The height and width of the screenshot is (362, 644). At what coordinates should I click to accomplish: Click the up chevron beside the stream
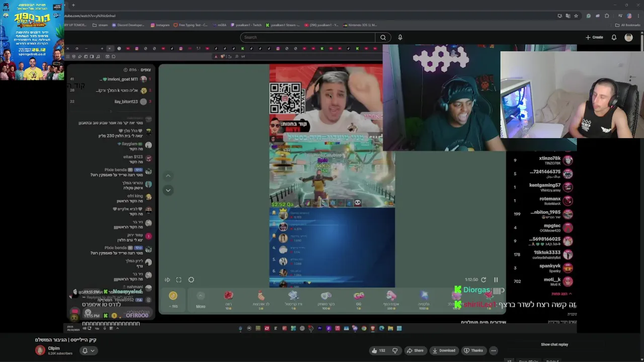(x=168, y=175)
